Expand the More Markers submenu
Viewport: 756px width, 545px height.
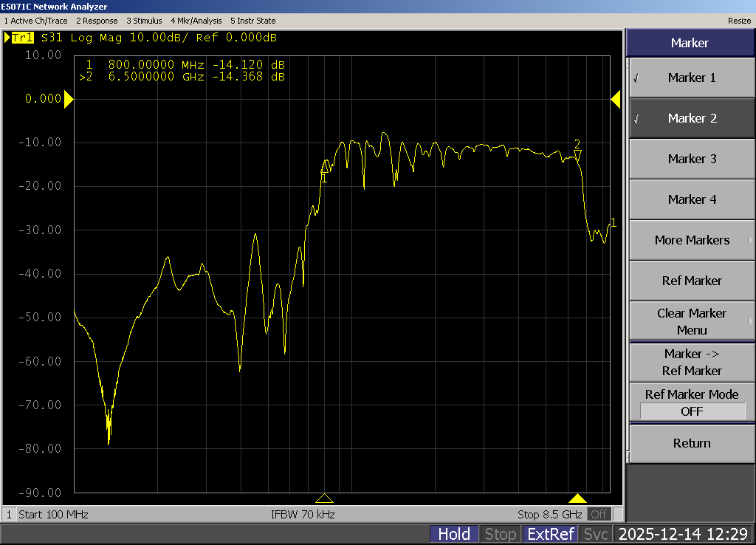click(x=691, y=240)
